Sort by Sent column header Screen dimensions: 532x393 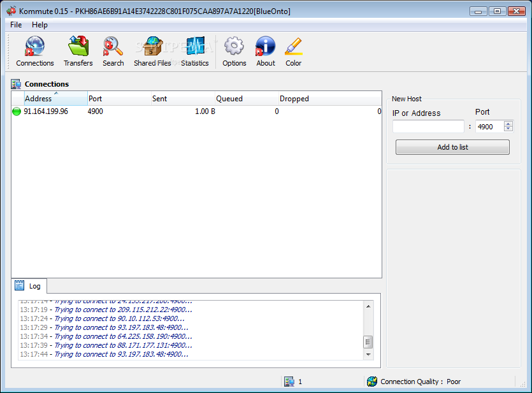pos(183,98)
